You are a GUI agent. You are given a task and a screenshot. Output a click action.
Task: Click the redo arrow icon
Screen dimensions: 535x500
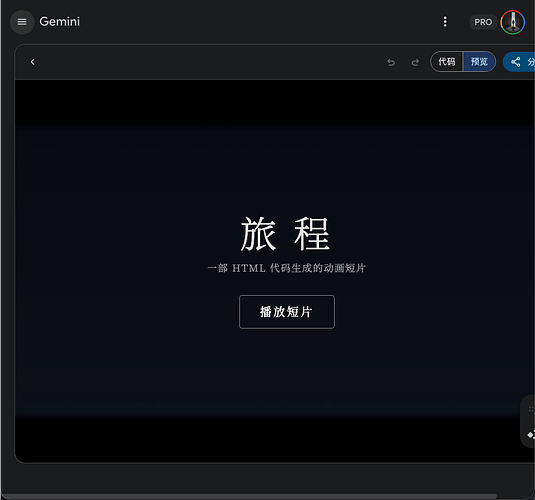pyautogui.click(x=415, y=62)
